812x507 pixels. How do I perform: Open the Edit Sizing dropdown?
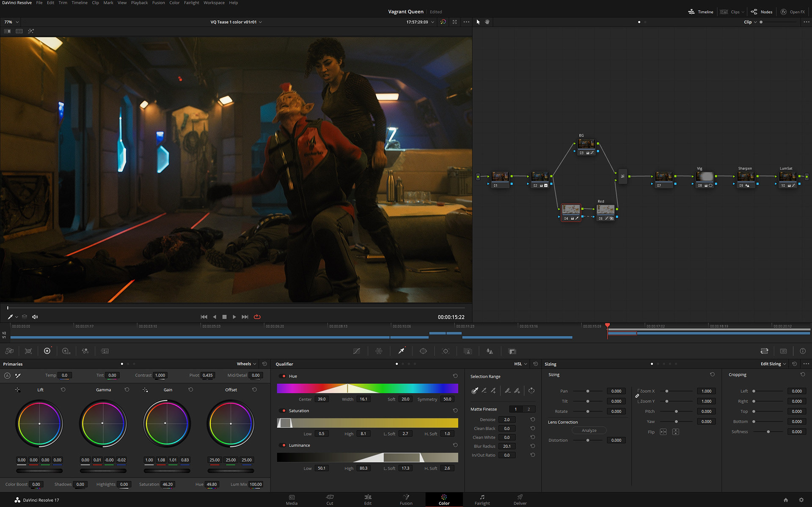[773, 364]
